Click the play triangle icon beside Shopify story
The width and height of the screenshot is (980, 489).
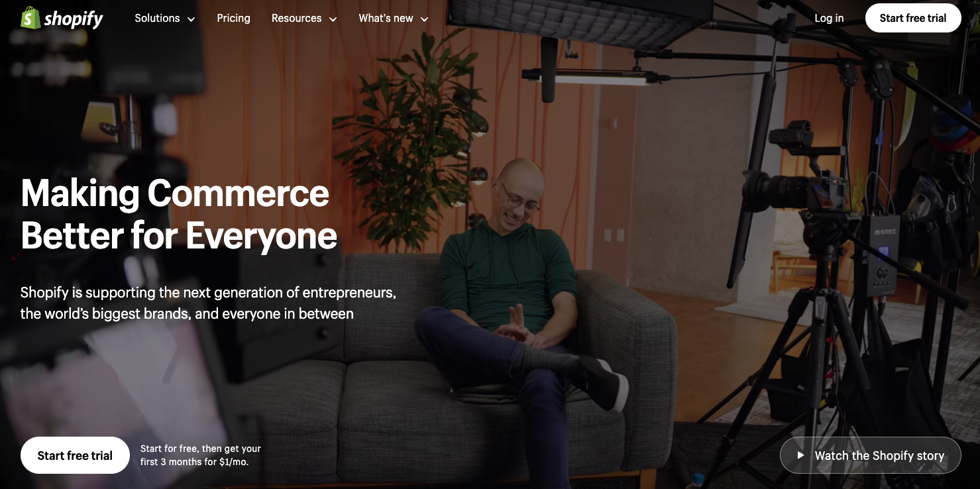(x=800, y=455)
